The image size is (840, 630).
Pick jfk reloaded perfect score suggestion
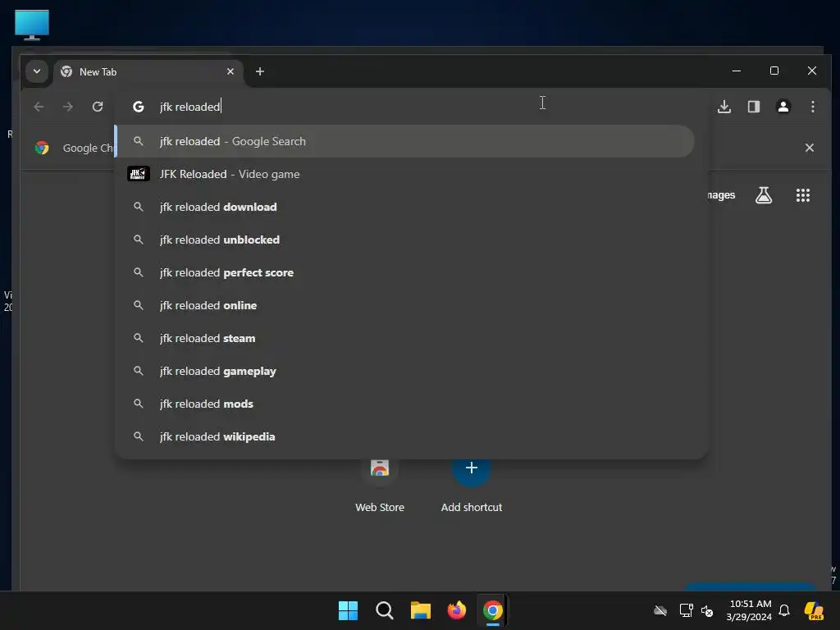[405, 272]
